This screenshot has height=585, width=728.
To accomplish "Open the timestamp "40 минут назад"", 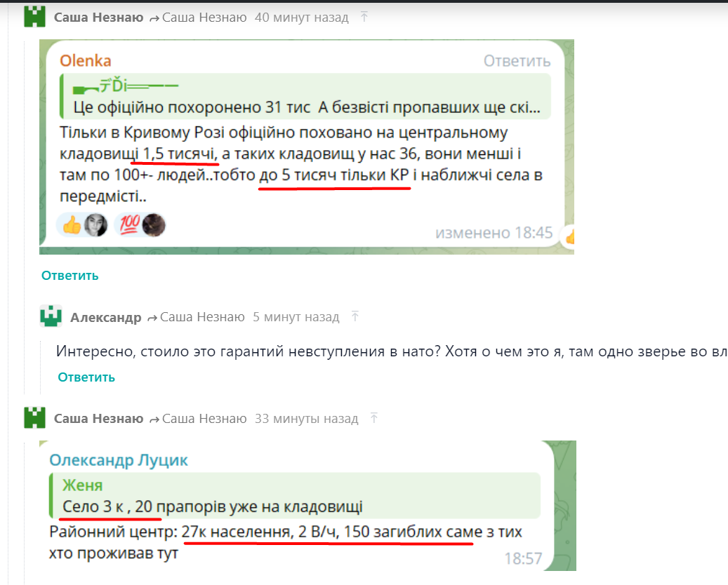I will tap(301, 18).
